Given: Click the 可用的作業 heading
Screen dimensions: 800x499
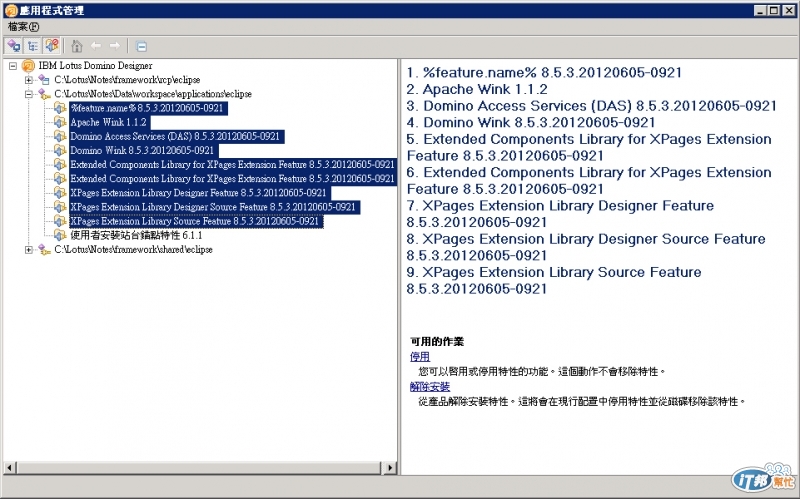Looking at the screenshot, I should pyautogui.click(x=437, y=342).
